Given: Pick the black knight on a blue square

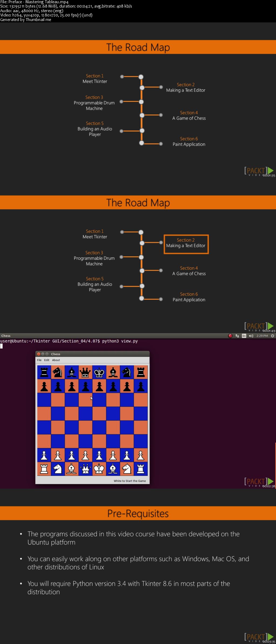Looking at the screenshot, I should [x=127, y=372].
